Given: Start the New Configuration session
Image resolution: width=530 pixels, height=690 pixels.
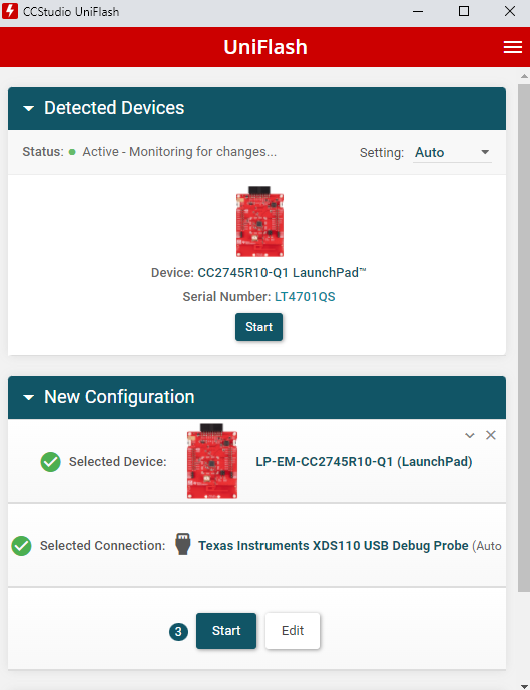Looking at the screenshot, I should click(226, 631).
